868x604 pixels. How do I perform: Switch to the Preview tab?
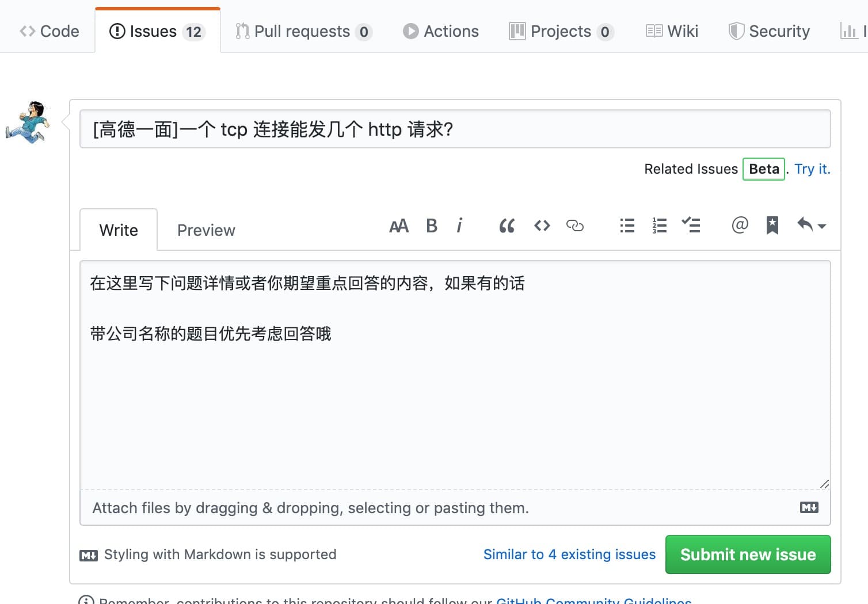pos(206,230)
